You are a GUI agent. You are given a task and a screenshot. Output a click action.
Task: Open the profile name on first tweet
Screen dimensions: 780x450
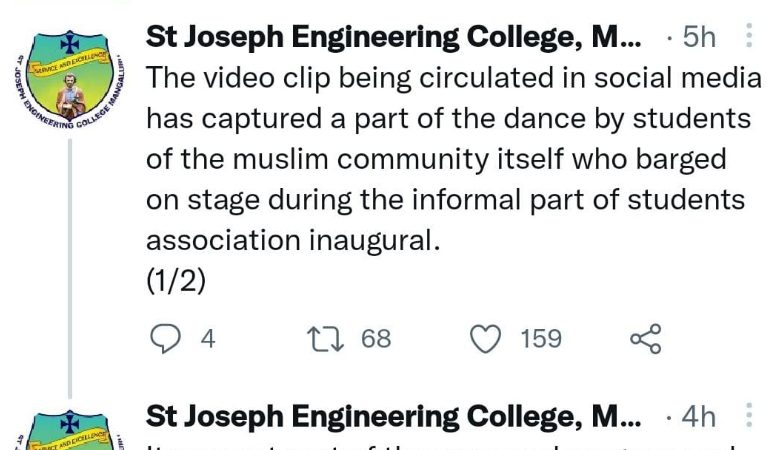click(x=393, y=37)
